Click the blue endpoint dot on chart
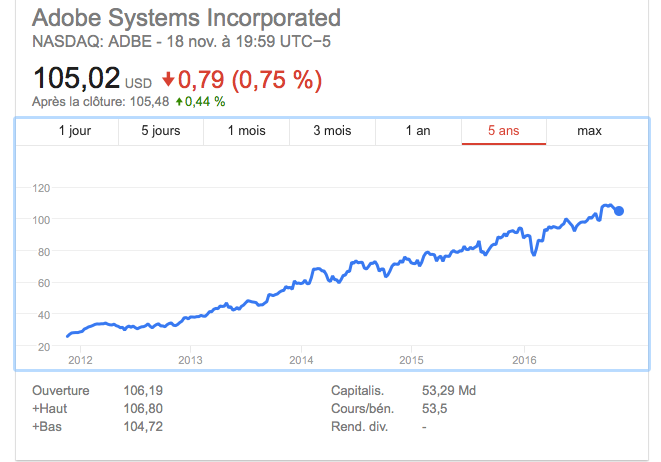 (x=619, y=211)
